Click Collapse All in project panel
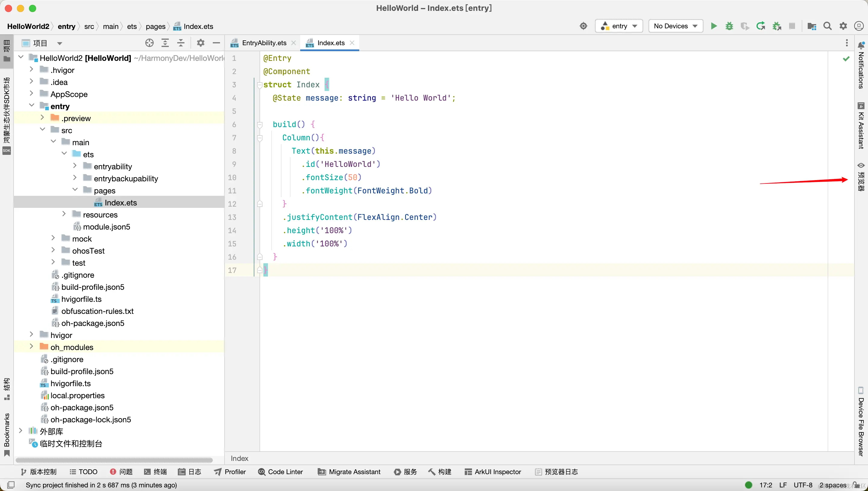This screenshot has width=868, height=491. tap(181, 43)
